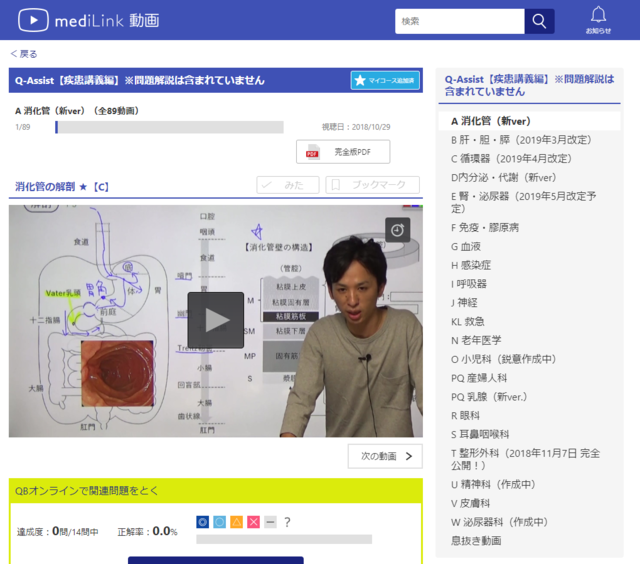
Task: Go back with ＜戻る link
Action: 24,54
